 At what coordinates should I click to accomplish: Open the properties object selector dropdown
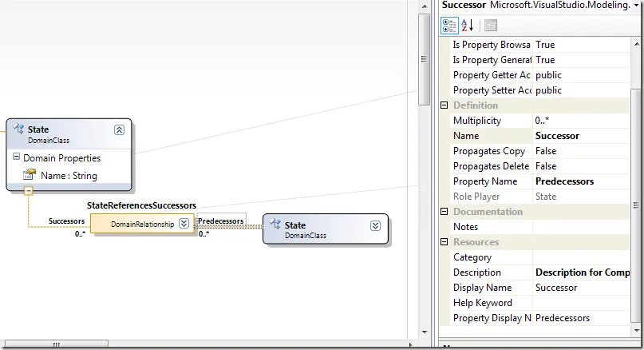tap(637, 5)
